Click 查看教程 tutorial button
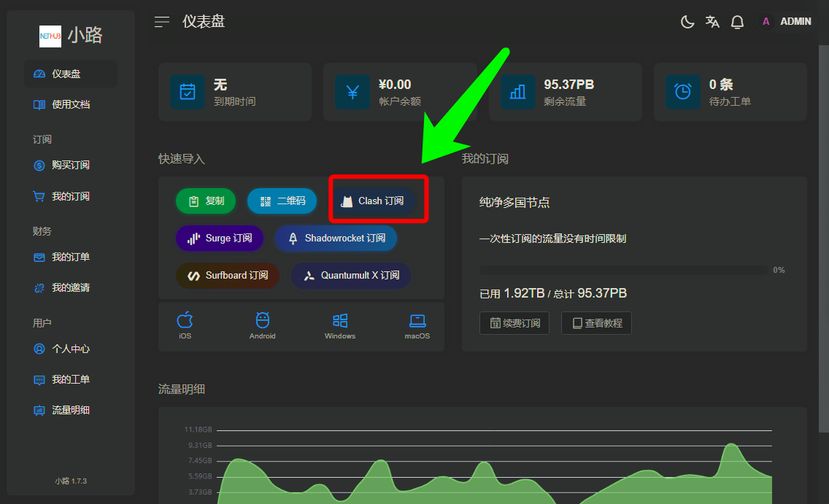This screenshot has width=829, height=504. tap(596, 323)
